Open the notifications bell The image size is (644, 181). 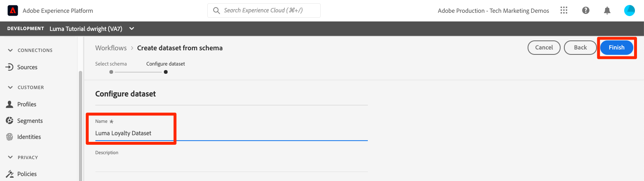click(x=607, y=11)
